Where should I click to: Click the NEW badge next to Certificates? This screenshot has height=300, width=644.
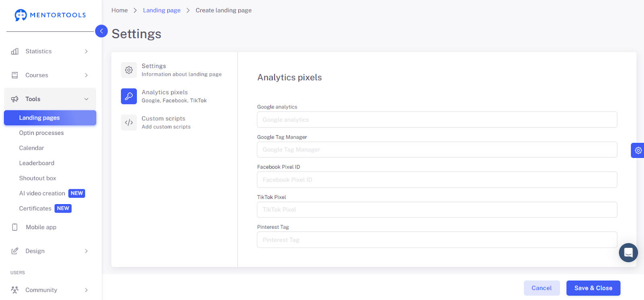pos(63,208)
